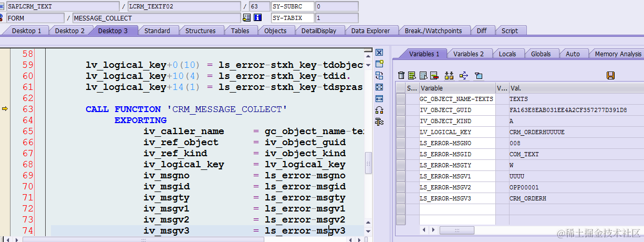Click the orange floppy disk save icon

coord(610,76)
